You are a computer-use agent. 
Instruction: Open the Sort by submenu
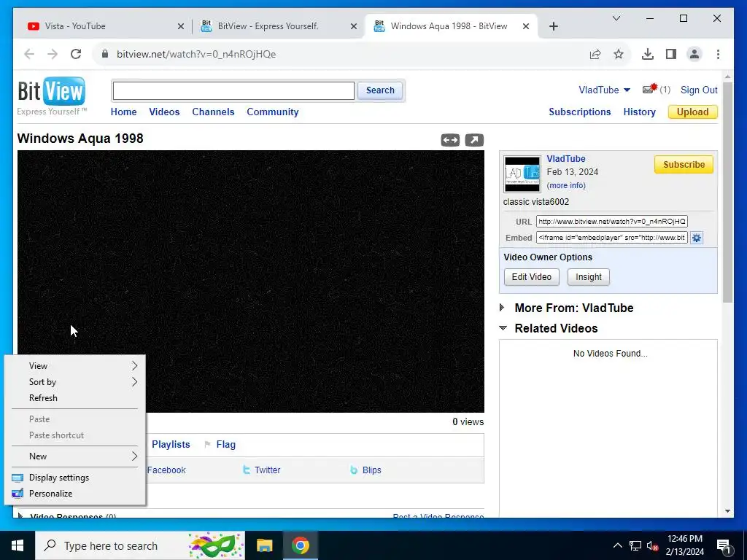(x=75, y=382)
